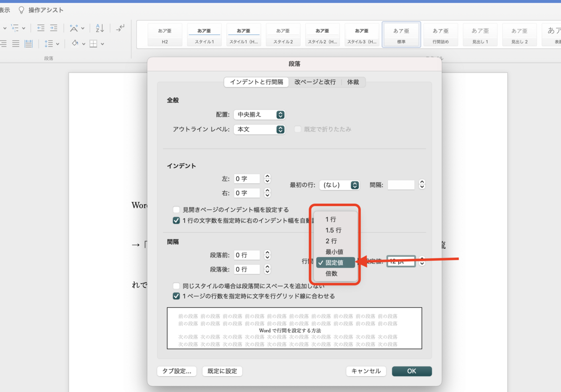
Task: Open the line spacing icon in 段落 group
Action: pyautogui.click(x=50, y=43)
